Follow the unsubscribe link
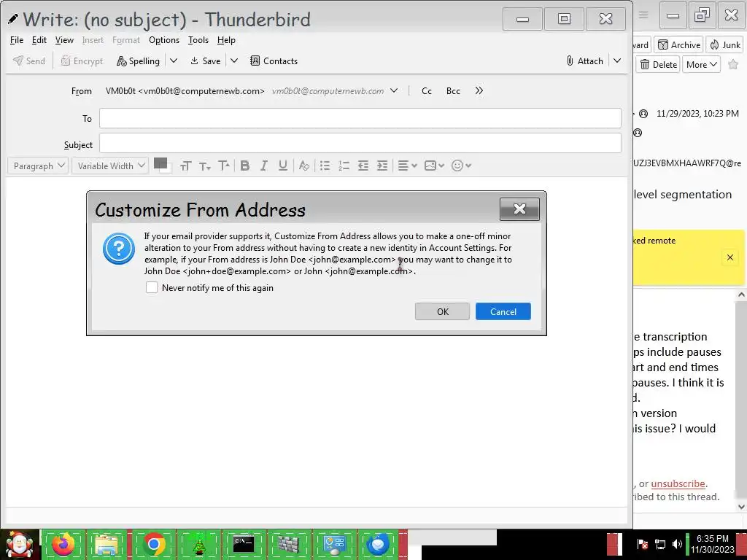Image resolution: width=747 pixels, height=560 pixels. 678,483
